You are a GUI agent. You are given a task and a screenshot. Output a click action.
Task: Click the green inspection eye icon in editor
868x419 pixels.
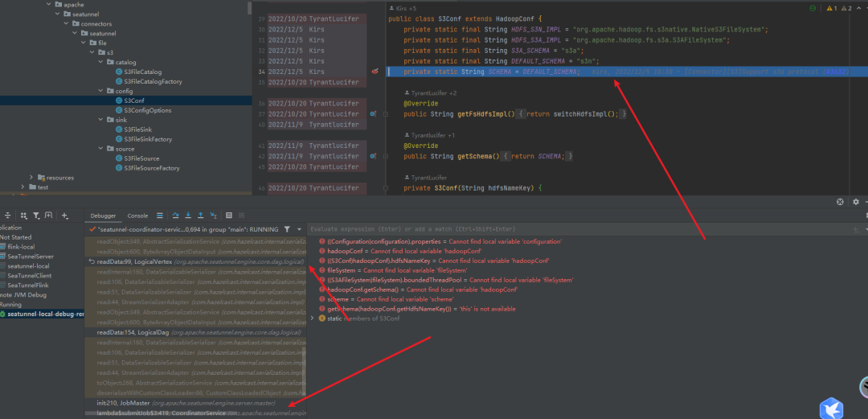tap(813, 8)
